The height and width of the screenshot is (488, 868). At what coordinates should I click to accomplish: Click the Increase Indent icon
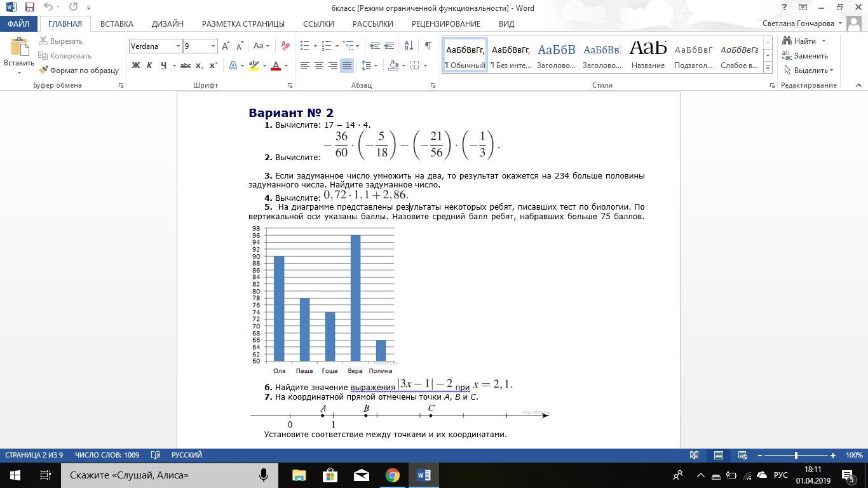(389, 46)
